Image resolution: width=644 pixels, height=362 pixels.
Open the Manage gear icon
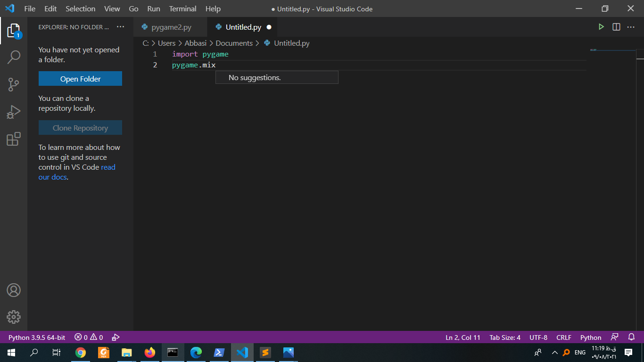(x=14, y=317)
